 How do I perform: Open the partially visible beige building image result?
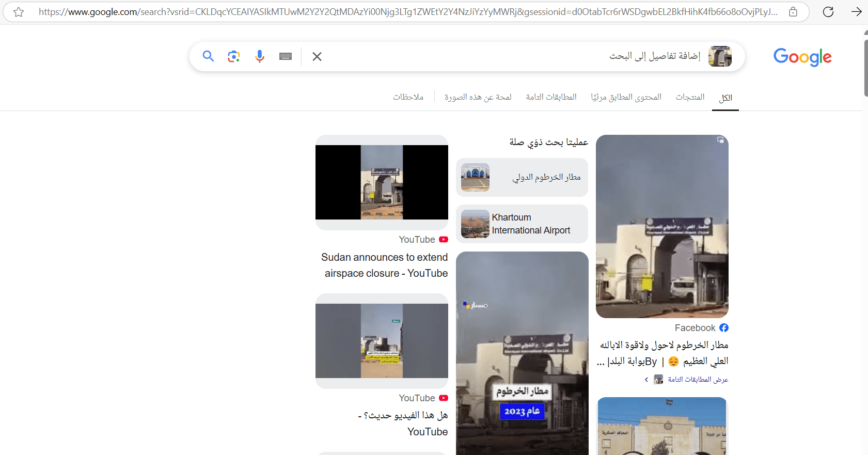[662, 426]
